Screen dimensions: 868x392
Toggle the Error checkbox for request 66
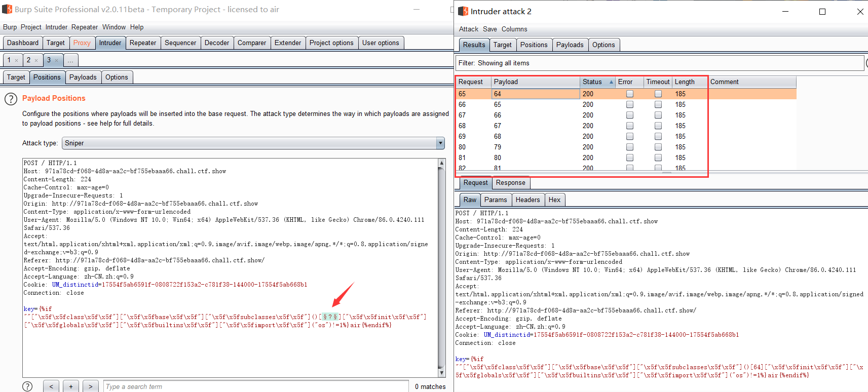pyautogui.click(x=630, y=104)
